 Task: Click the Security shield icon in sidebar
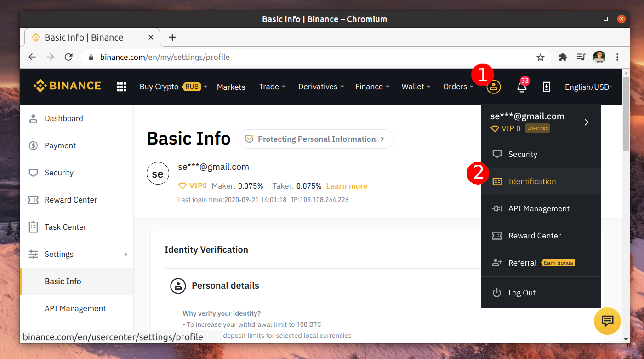[33, 173]
